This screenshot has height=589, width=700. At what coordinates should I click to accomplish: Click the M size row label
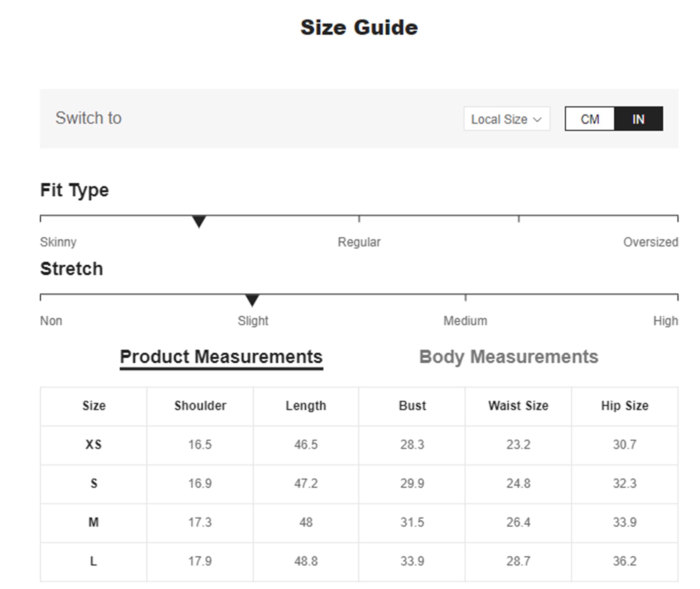coord(93,522)
